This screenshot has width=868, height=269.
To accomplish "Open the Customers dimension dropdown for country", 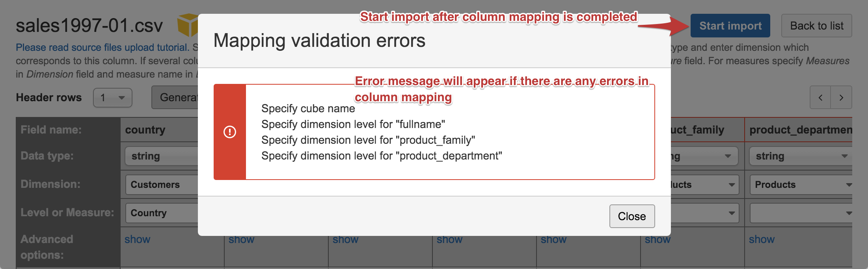I will (162, 185).
